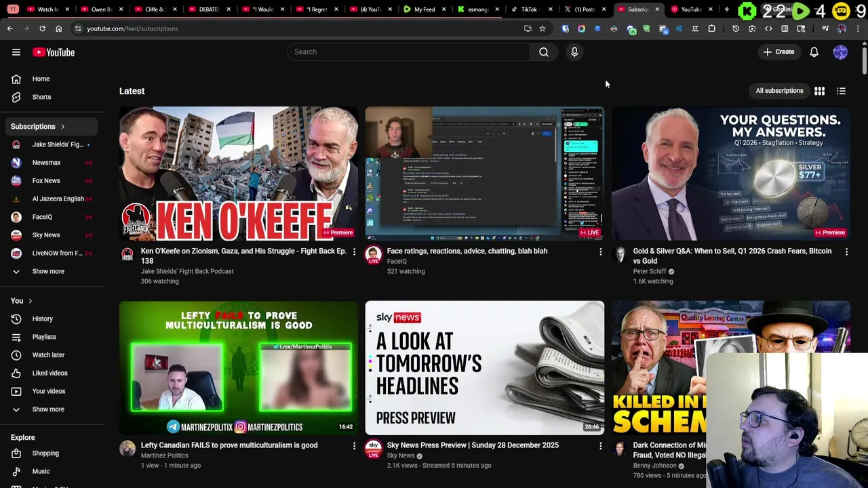868x488 pixels.
Task: Expand Show more under You section
Action: (x=49, y=409)
